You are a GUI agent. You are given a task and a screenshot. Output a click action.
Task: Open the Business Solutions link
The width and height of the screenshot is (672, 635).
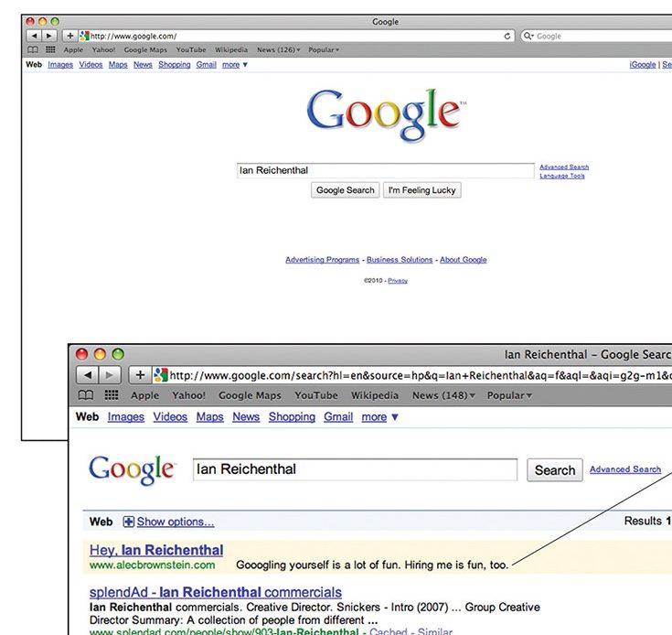click(x=400, y=260)
